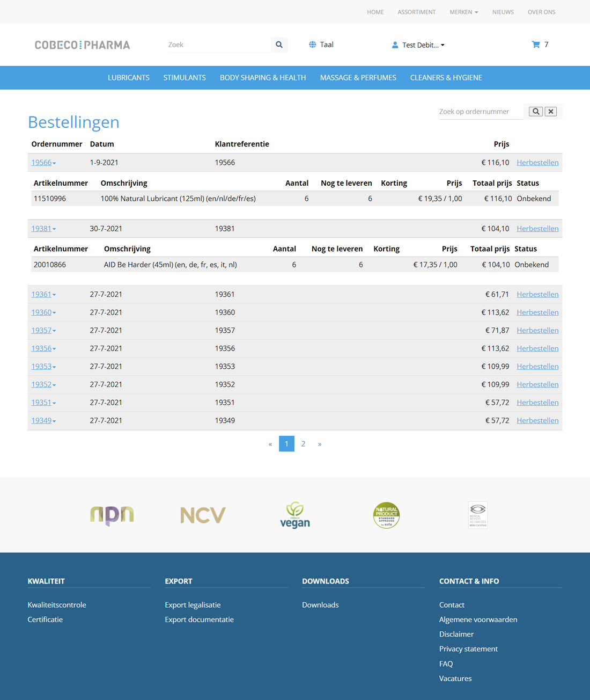Open the shopping cart icon

click(535, 45)
